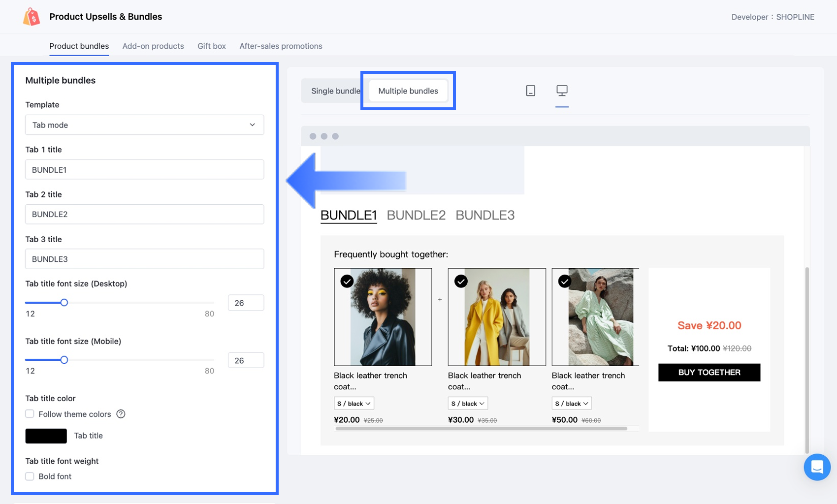837x504 pixels.
Task: Click the black Tab title color swatch
Action: click(46, 436)
